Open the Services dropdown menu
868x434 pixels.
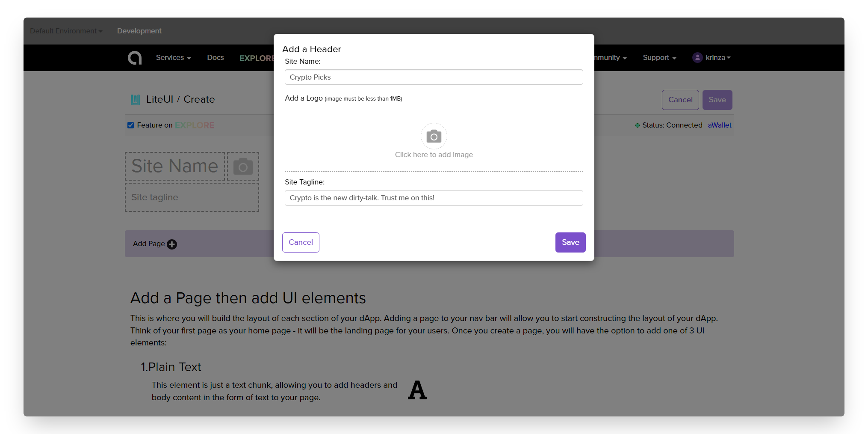(x=173, y=57)
